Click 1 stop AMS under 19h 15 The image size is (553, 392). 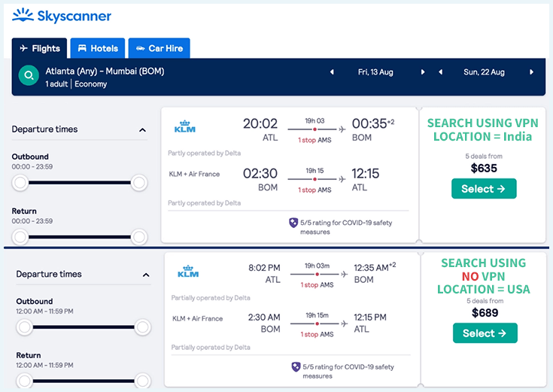(314, 190)
